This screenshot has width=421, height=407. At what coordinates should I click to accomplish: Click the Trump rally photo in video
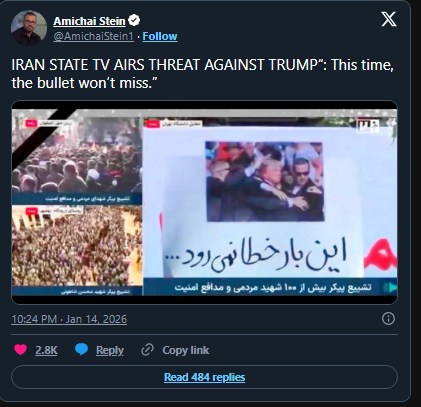coord(265,181)
